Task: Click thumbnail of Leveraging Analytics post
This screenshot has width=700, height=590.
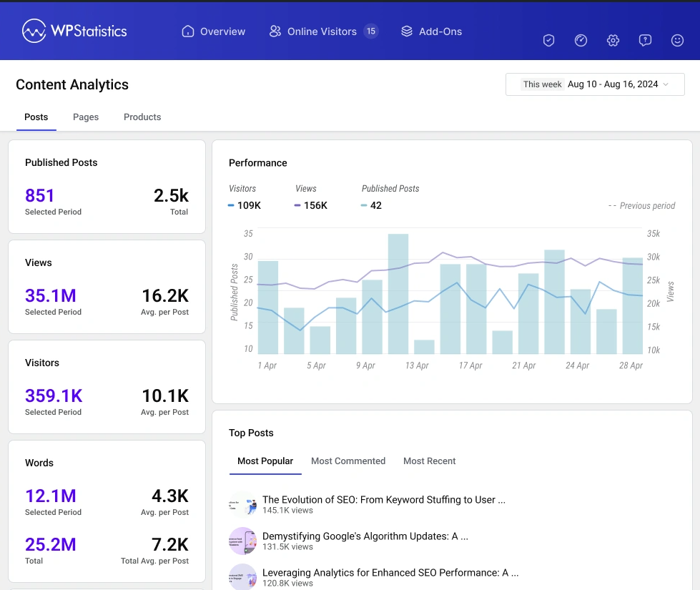Action: click(x=243, y=577)
